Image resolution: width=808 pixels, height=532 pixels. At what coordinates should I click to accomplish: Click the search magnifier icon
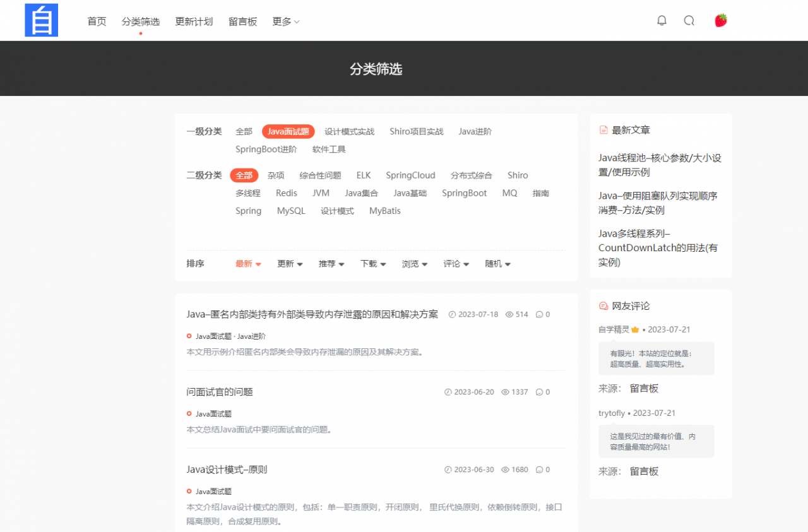point(689,20)
